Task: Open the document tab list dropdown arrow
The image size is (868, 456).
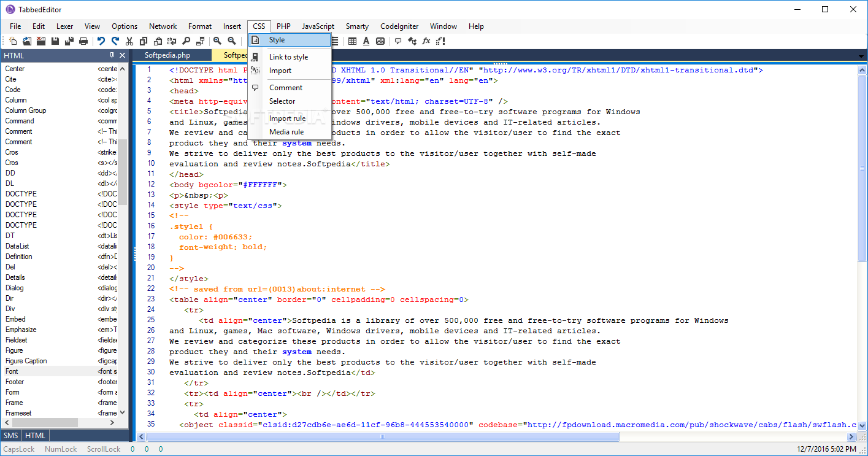Action: click(861, 56)
